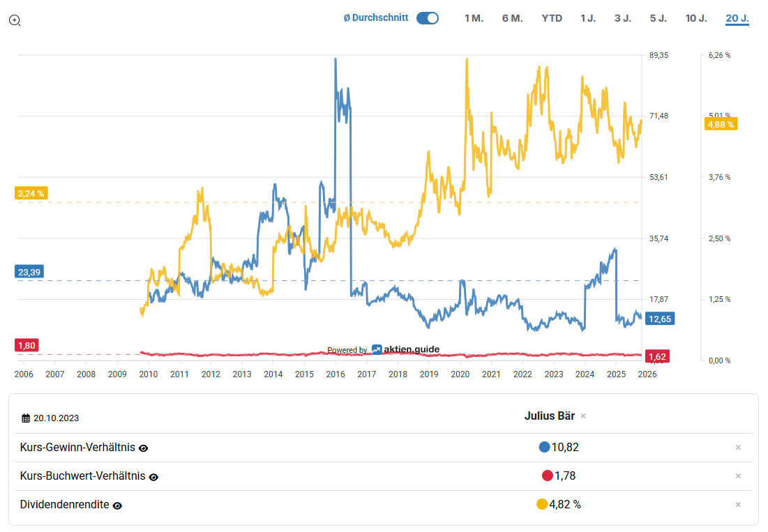Viewport: 768px width, 532px height.
Task: Click the Julius Bär column header
Action: pos(549,416)
